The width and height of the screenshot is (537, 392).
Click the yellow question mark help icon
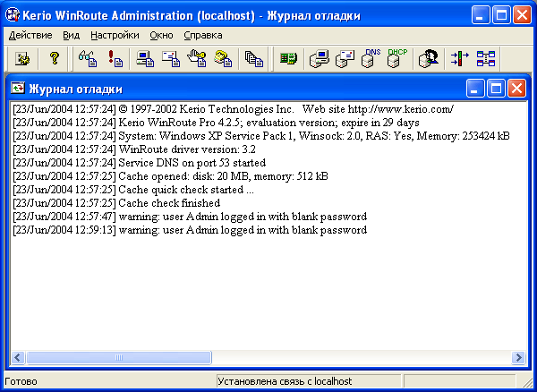click(x=54, y=58)
